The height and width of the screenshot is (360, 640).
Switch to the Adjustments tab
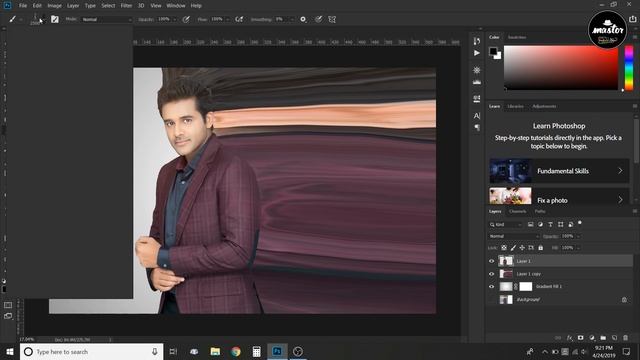[x=544, y=106]
